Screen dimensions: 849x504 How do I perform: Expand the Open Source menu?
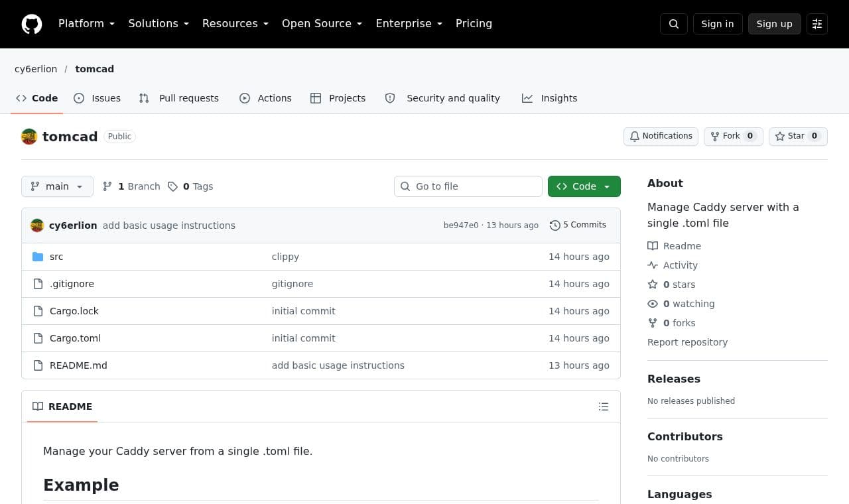(x=322, y=24)
